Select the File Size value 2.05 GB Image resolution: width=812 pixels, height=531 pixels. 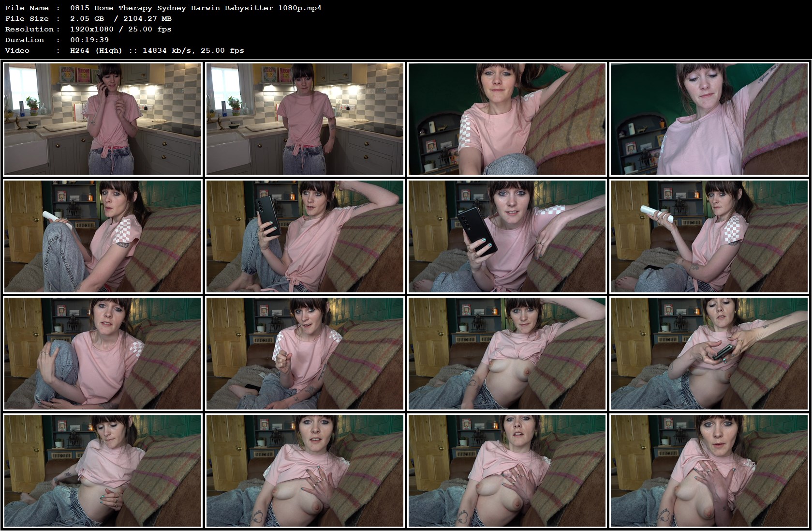coord(86,18)
